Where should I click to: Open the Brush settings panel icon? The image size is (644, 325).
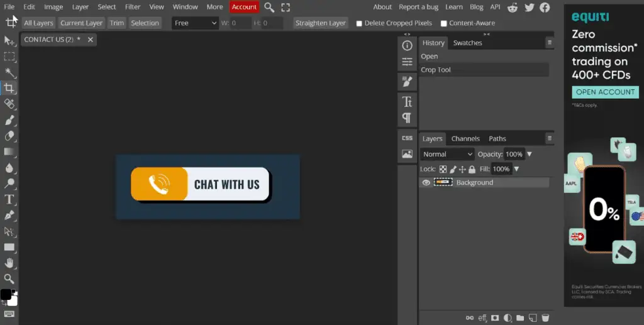[x=407, y=81]
